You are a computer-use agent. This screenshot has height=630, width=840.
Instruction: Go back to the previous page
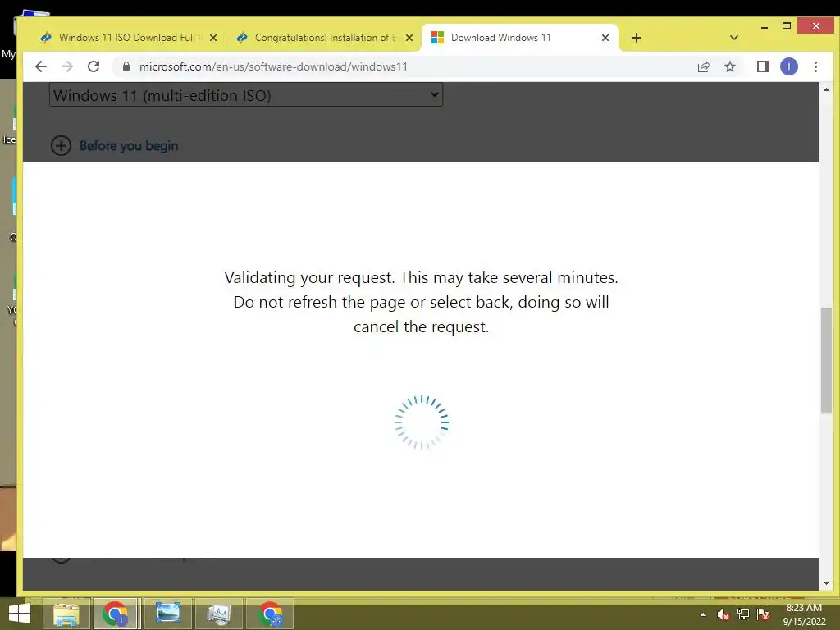coord(41,66)
